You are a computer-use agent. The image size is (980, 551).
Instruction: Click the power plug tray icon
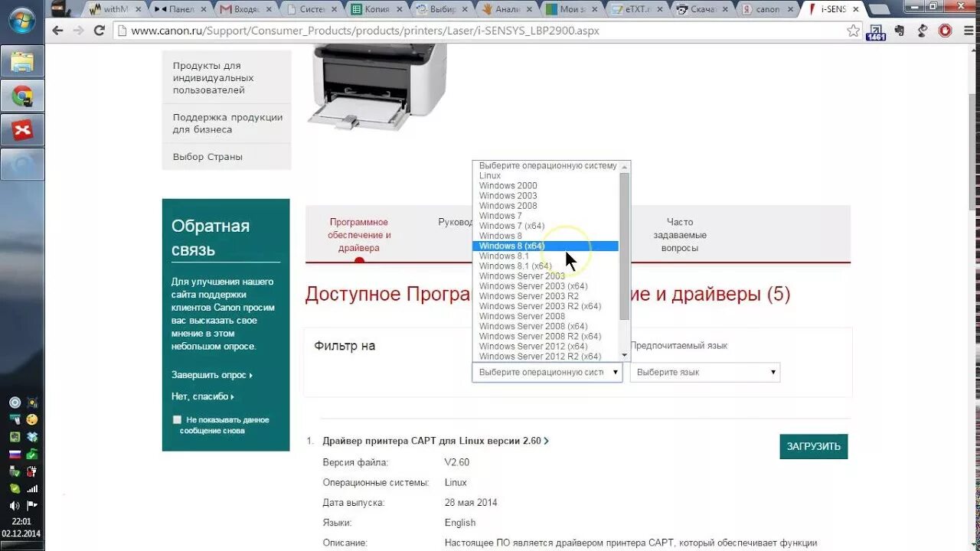click(x=32, y=471)
